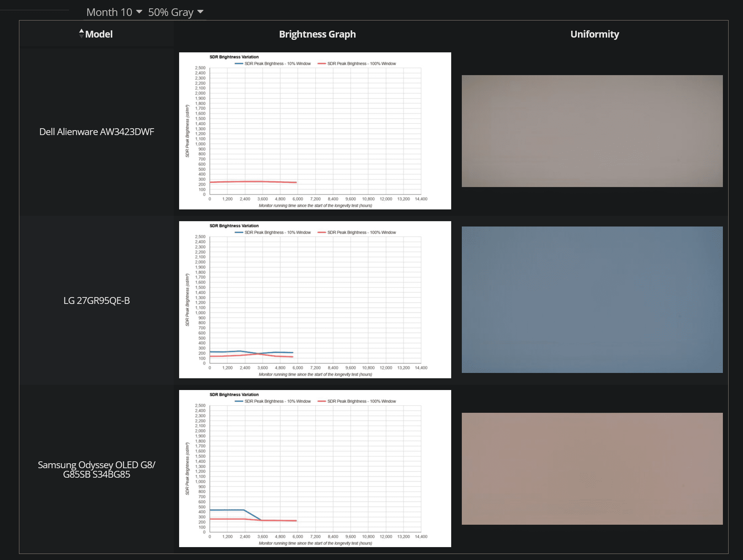Select Dell Alienware AW3423DWF model name
This screenshot has width=743, height=560.
tap(97, 132)
